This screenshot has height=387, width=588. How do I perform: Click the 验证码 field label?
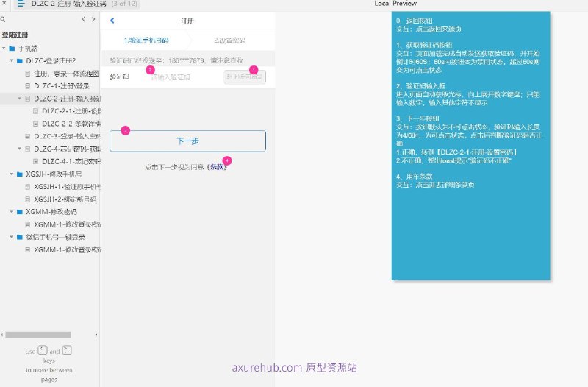119,77
